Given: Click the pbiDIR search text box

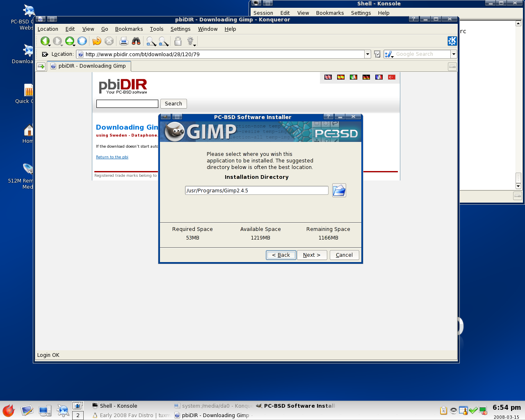Looking at the screenshot, I should pyautogui.click(x=127, y=104).
